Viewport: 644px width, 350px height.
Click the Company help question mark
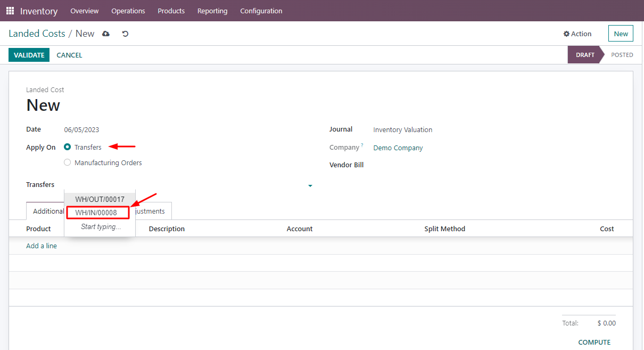(362, 145)
